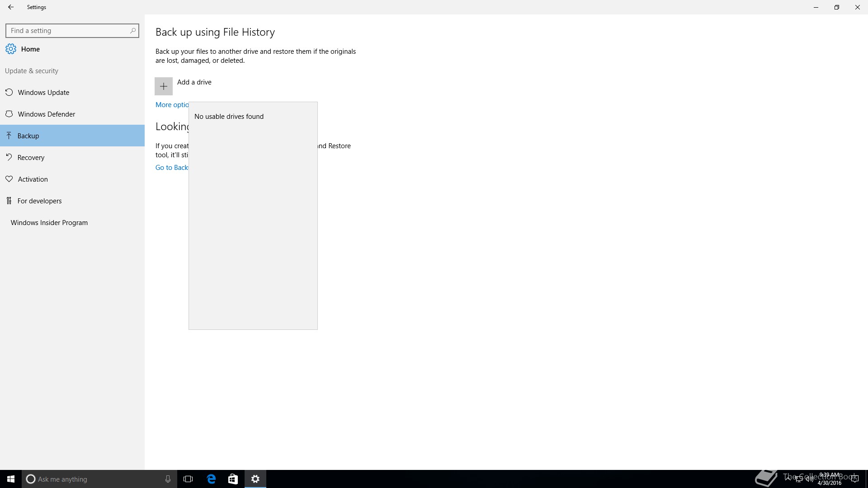This screenshot has width=868, height=488.
Task: Open Windows Update settings
Action: pyautogui.click(x=43, y=93)
